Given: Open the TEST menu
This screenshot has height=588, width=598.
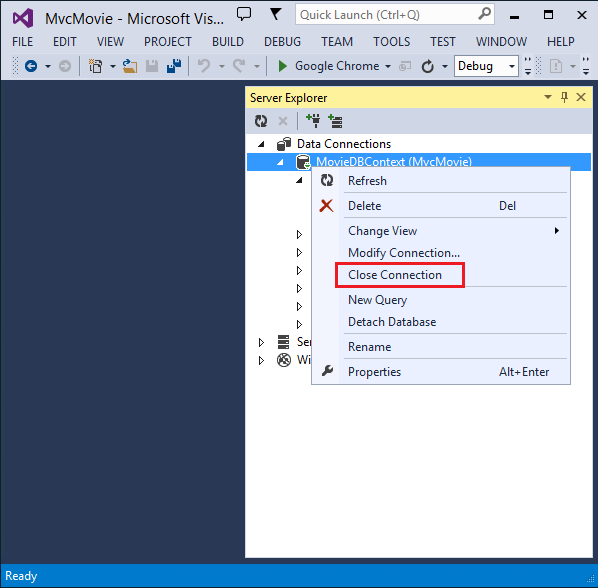Looking at the screenshot, I should [x=443, y=42].
